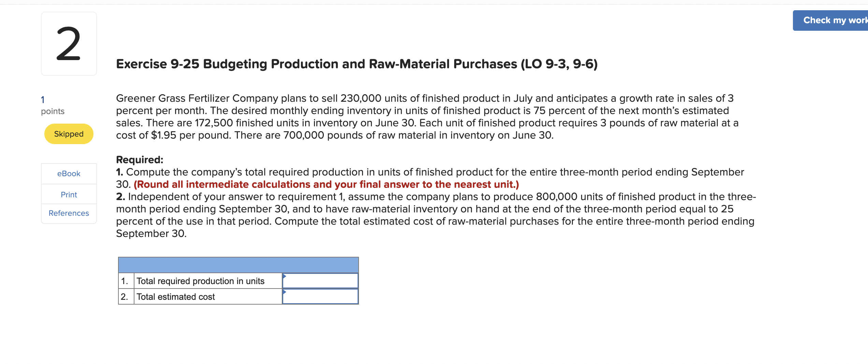This screenshot has width=868, height=364.
Task: Click the Exercise 9-25 title heading
Action: [x=357, y=64]
